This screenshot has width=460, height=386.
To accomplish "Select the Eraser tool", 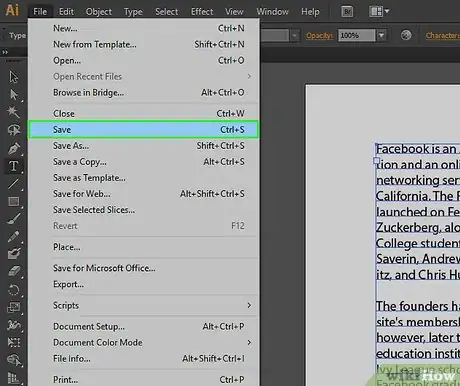I will click(x=14, y=271).
